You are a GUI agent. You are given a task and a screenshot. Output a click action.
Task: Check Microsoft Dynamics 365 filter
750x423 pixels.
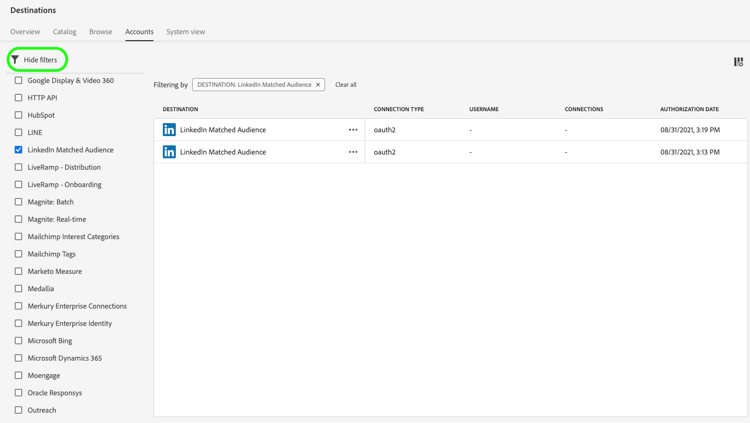[18, 358]
